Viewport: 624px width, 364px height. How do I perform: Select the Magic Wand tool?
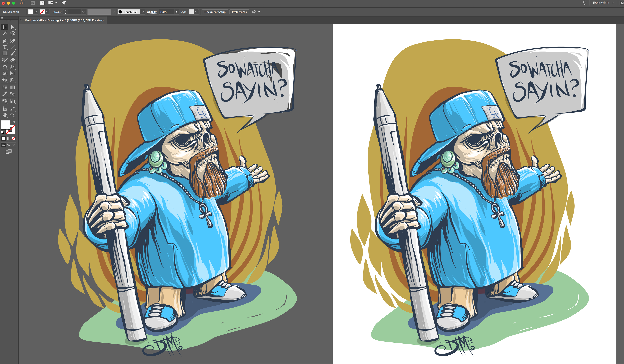click(5, 33)
